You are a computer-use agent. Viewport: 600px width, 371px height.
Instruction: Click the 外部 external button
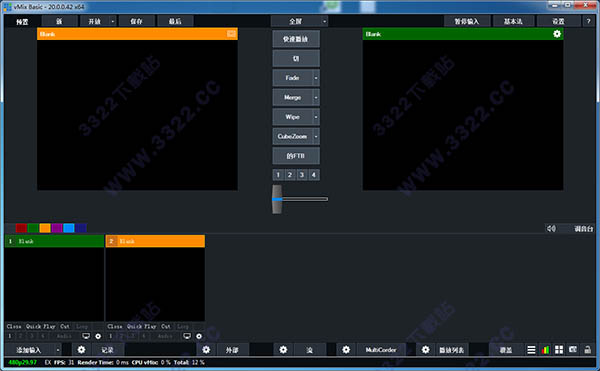pyautogui.click(x=232, y=350)
